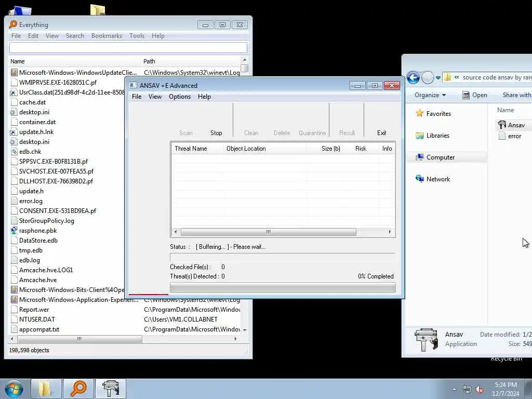Open the Everything Search menu
Viewport: 532px width, 399px height.
click(x=75, y=36)
